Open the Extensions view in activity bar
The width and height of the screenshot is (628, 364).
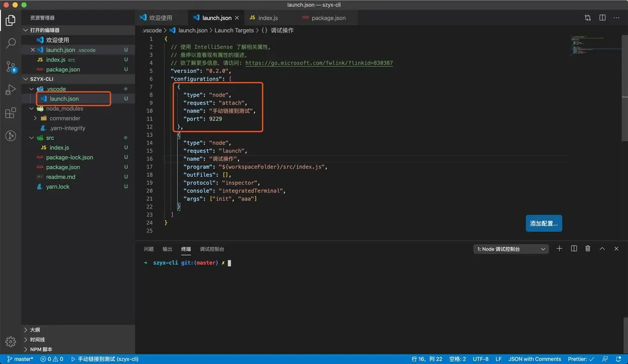(11, 113)
